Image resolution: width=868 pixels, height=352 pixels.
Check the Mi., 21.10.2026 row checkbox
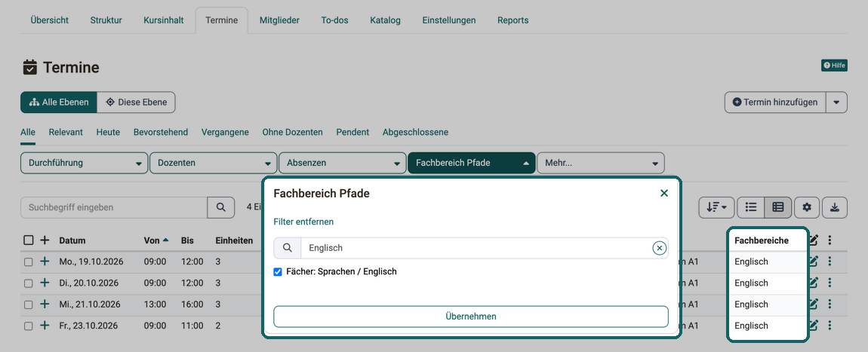click(x=28, y=305)
